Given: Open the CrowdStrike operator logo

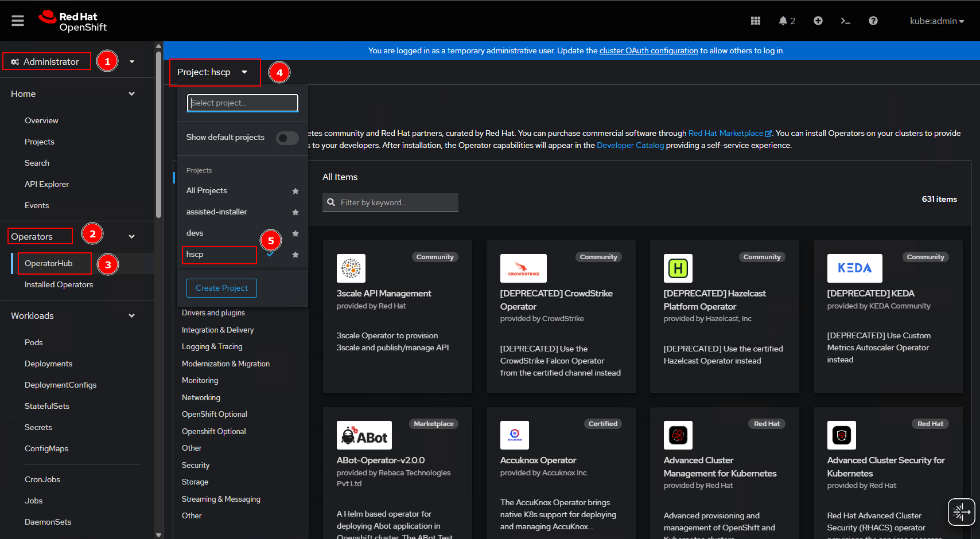Looking at the screenshot, I should click(523, 268).
